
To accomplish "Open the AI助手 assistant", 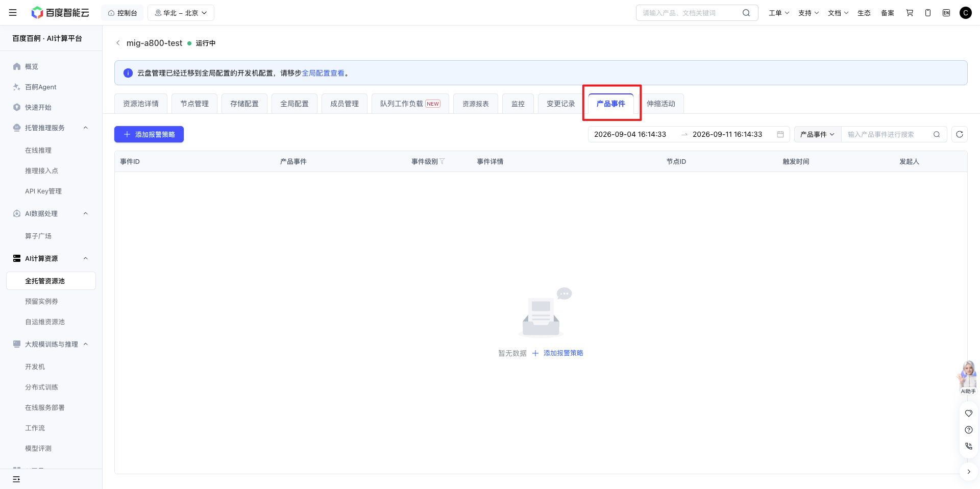I will (968, 378).
